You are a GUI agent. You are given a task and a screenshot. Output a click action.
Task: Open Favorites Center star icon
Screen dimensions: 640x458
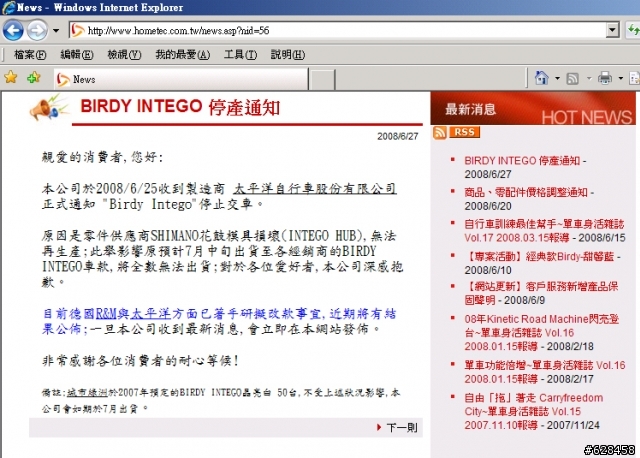[11, 77]
